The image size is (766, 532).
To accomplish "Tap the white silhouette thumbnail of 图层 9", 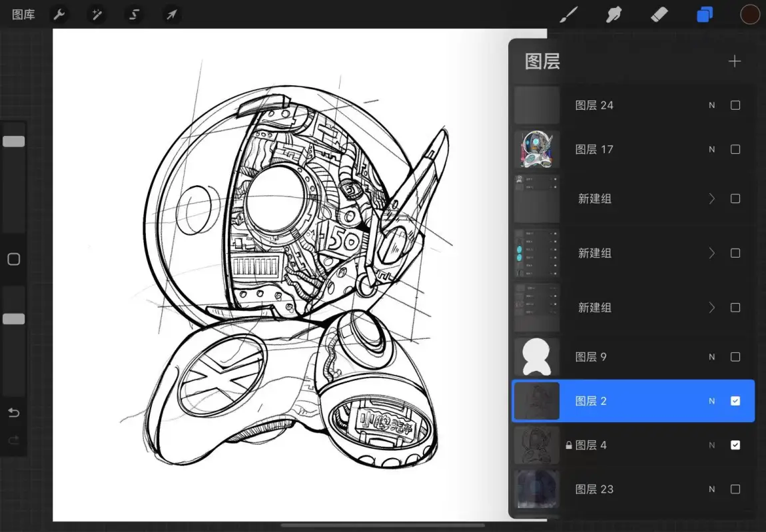I will (x=537, y=357).
